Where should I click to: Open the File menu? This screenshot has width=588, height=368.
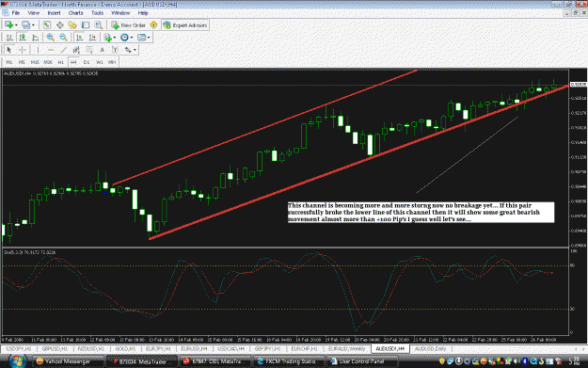pyautogui.click(x=16, y=13)
